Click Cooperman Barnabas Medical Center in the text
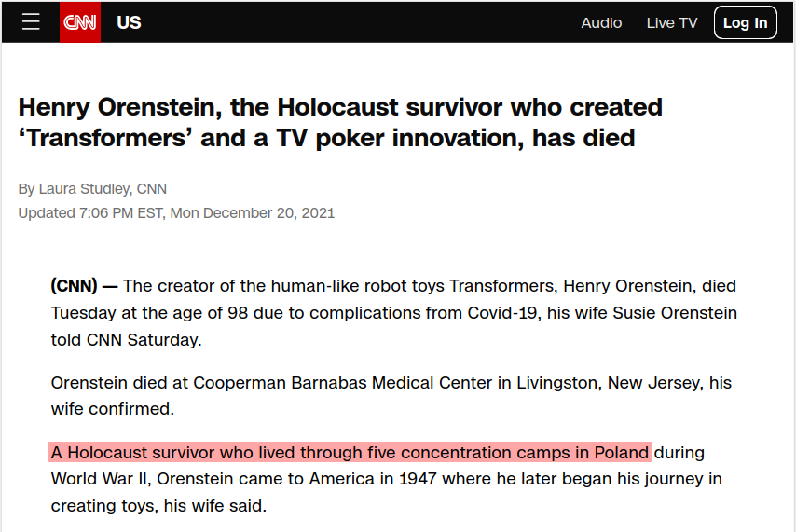796x532 pixels. 343,382
